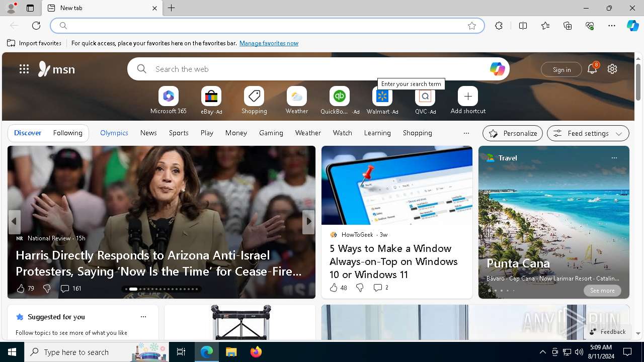644x362 pixels.
Task: Click Import favorites
Action: (x=34, y=43)
